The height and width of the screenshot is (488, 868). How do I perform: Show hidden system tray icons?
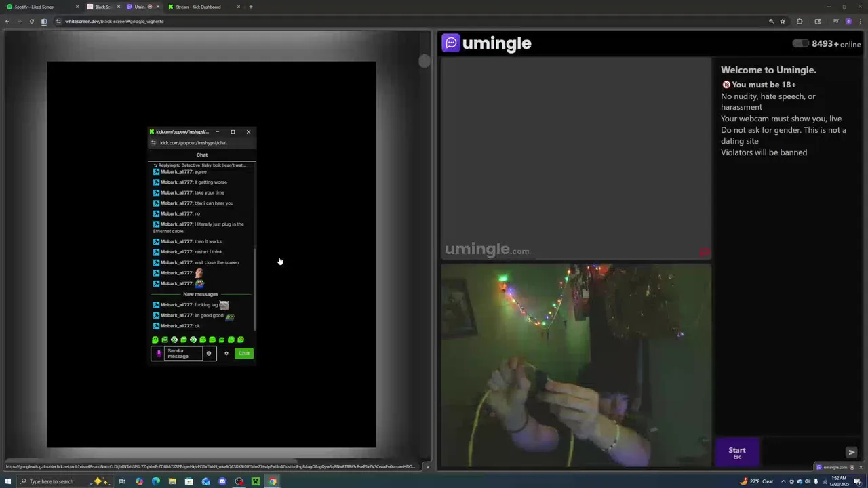tap(784, 481)
